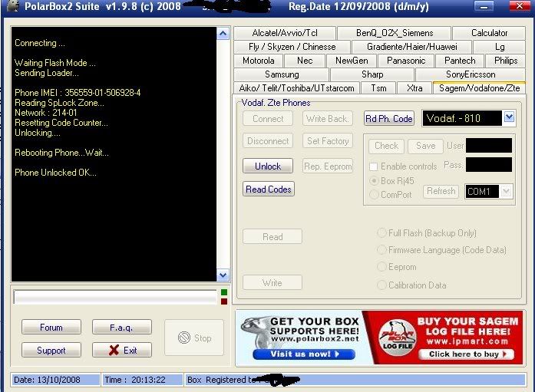Click the PolarBox2 bear icon in the title bar
The image size is (535, 392).
pyautogui.click(x=12, y=5)
